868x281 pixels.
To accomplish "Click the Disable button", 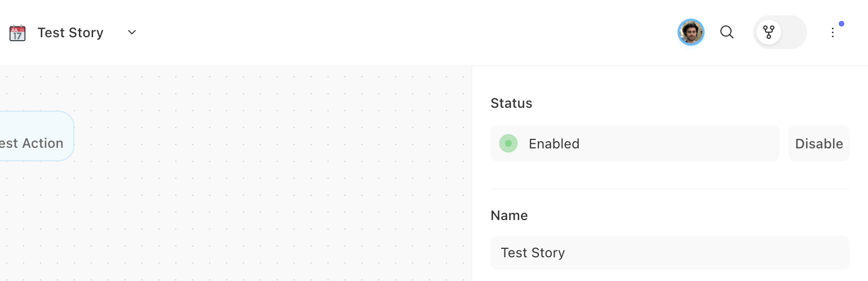I will pyautogui.click(x=819, y=143).
